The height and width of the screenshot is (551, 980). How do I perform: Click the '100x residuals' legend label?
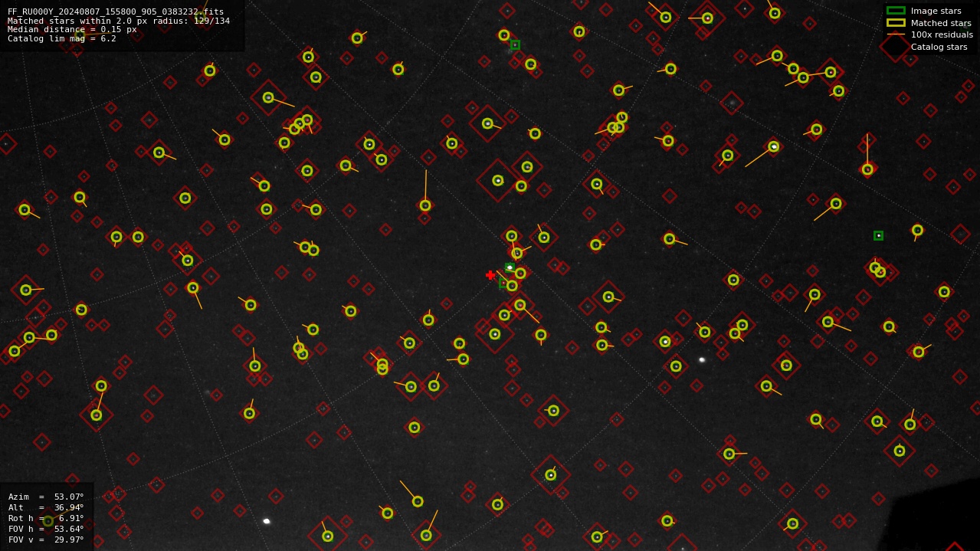click(942, 34)
